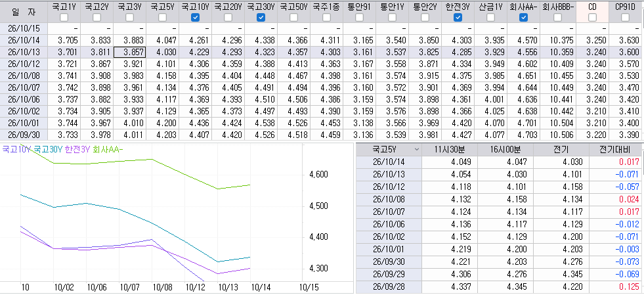Check the 국고5Y column checkbox

tap(163, 17)
